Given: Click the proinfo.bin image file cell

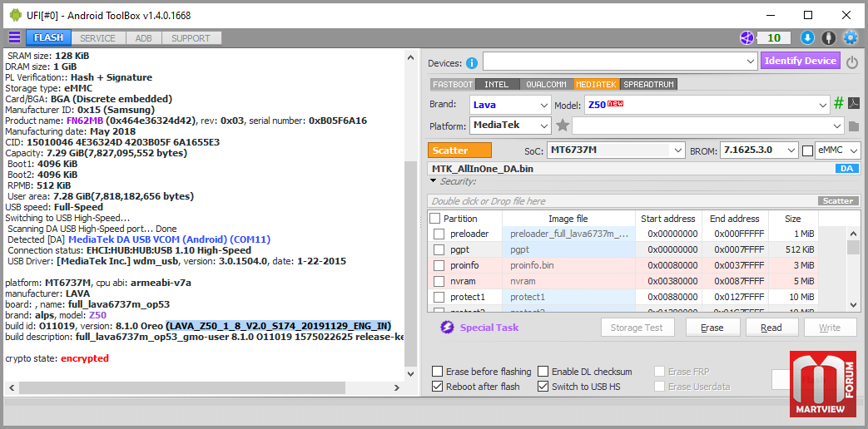Looking at the screenshot, I should tap(568, 265).
